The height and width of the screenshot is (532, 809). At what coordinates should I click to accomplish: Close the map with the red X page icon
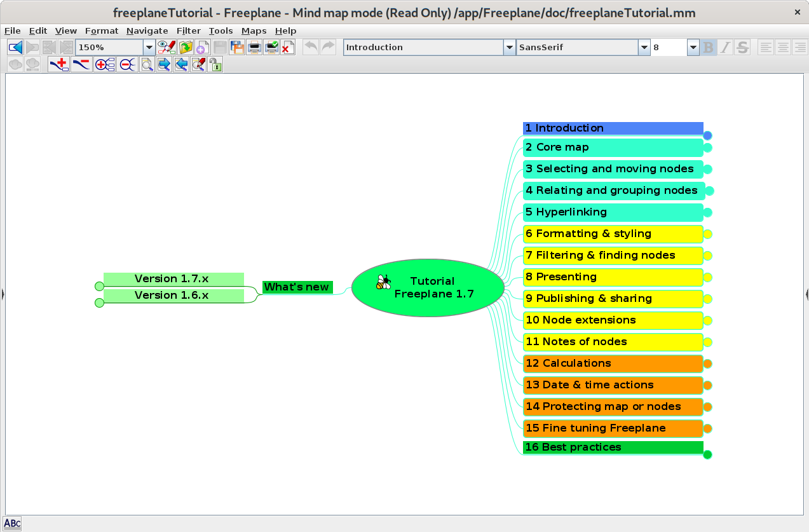point(288,47)
